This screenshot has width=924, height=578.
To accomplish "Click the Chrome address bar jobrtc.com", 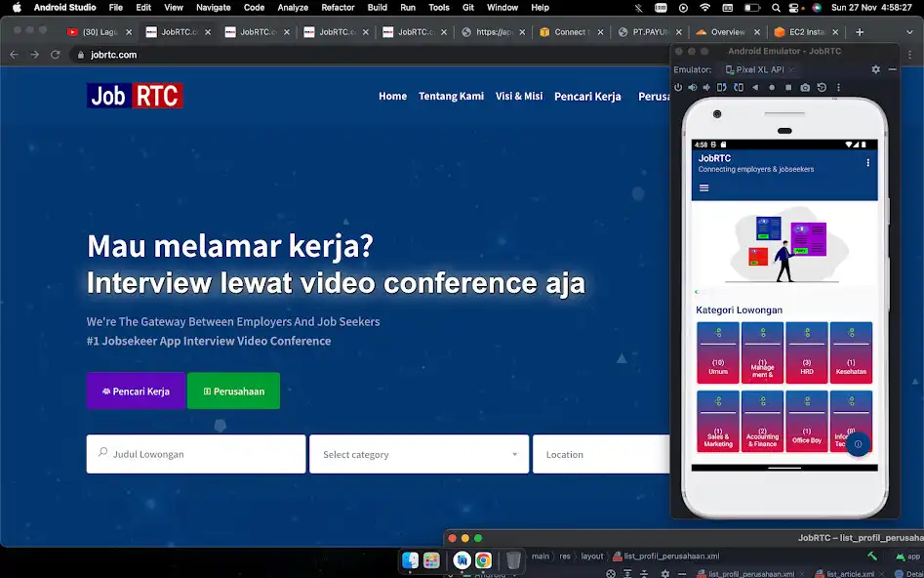I will coord(114,55).
